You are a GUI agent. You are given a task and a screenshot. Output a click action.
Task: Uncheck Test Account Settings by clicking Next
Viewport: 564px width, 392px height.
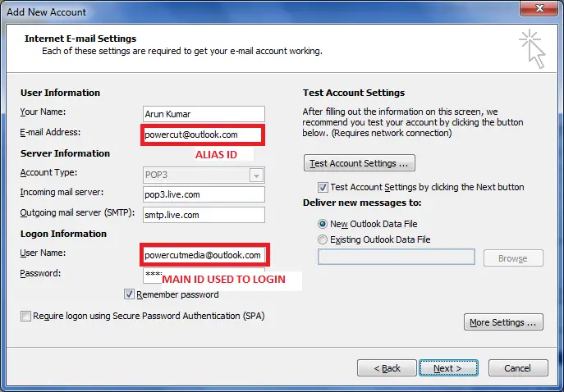pos(323,187)
